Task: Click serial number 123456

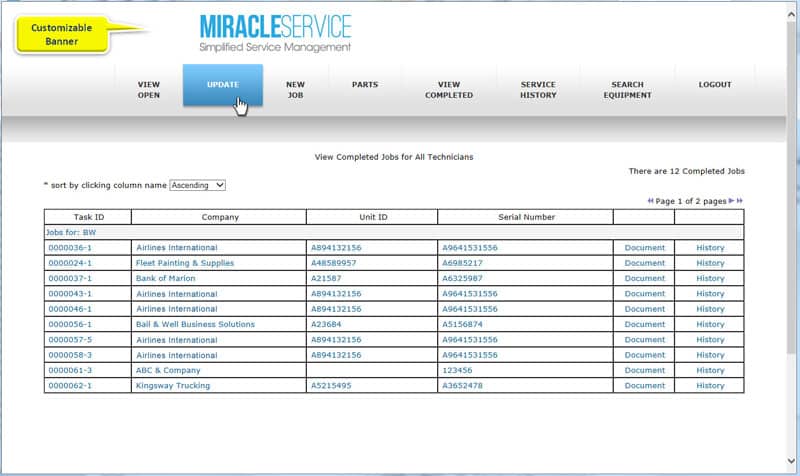Action: 457,370
